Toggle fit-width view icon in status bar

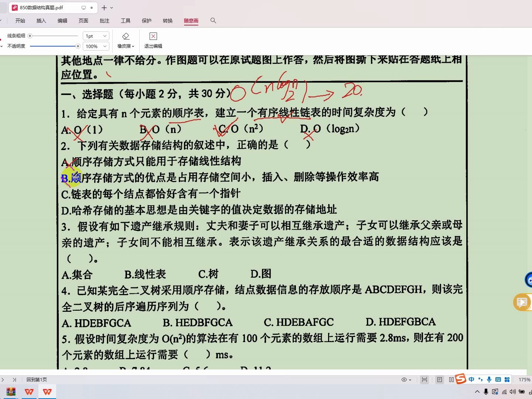coord(424,380)
